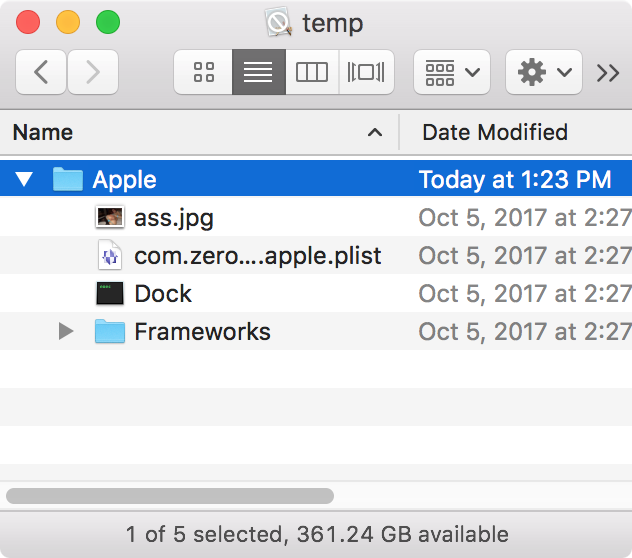Go forward with the right arrow
Screen dimensions: 632x558
click(93, 72)
